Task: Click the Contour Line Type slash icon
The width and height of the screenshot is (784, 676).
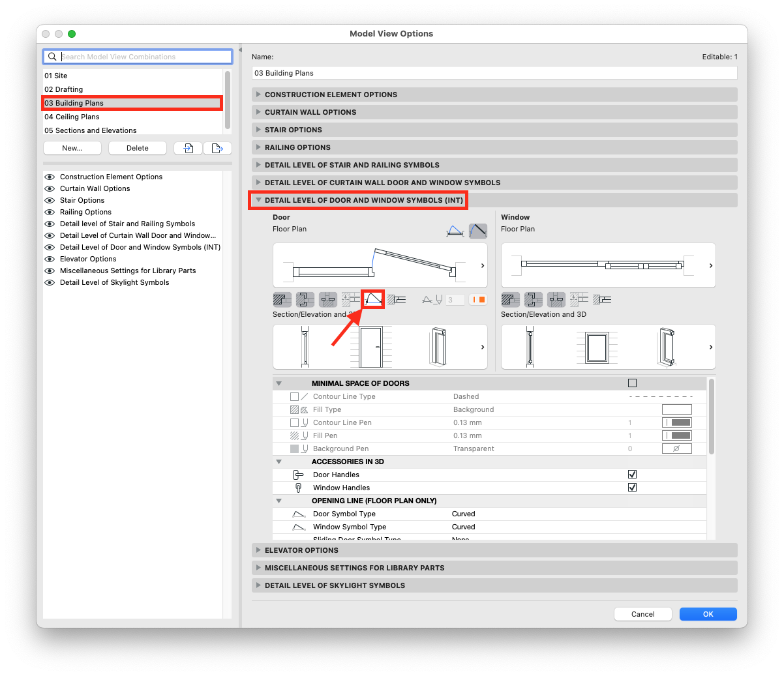Action: click(x=304, y=396)
